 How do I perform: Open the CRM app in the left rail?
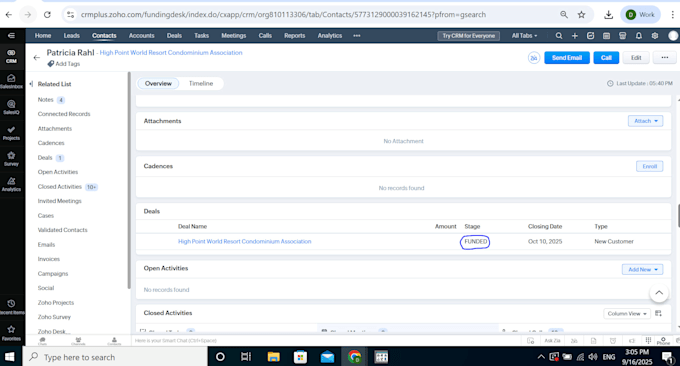11,56
